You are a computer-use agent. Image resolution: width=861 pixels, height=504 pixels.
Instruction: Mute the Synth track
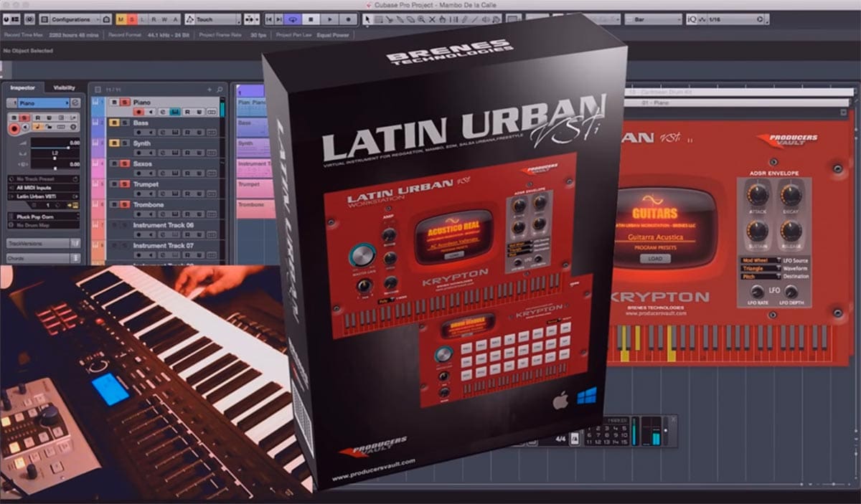click(x=113, y=143)
